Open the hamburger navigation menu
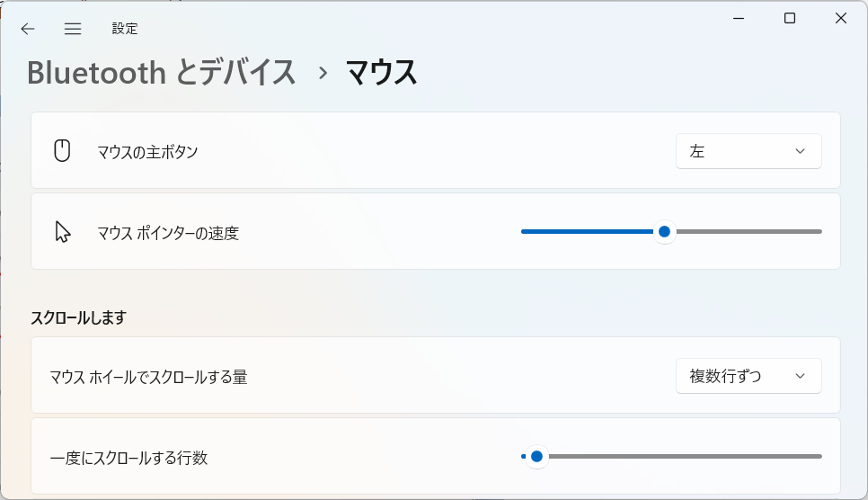The width and height of the screenshot is (868, 500). coord(73,29)
